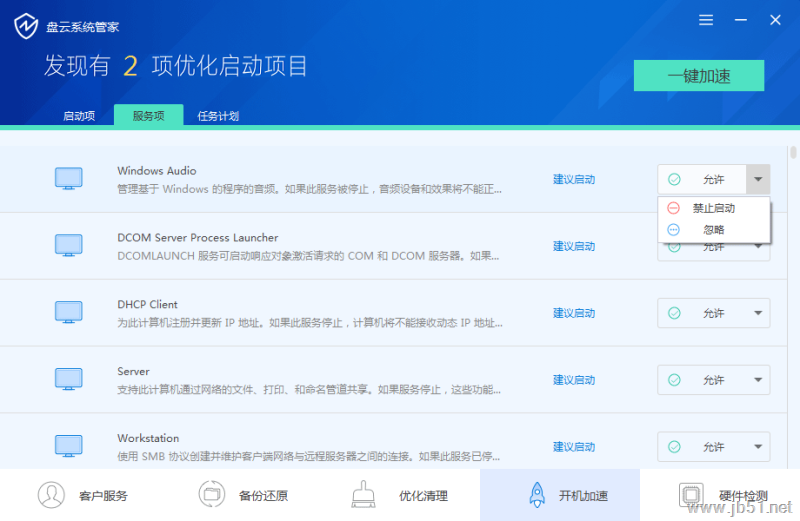800x521 pixels.
Task: Click the red prohibit icon beside 禁止启动
Action: click(x=673, y=208)
